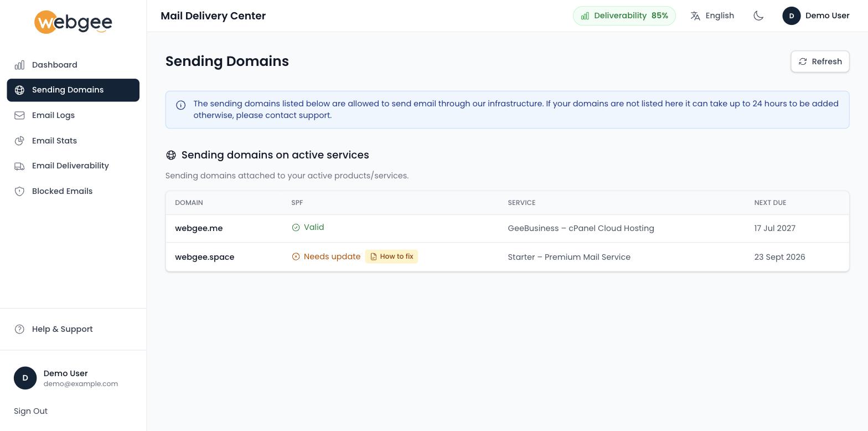Click Starter – Premium Mail Service cell
Viewport: 868px width, 431px height.
point(569,257)
